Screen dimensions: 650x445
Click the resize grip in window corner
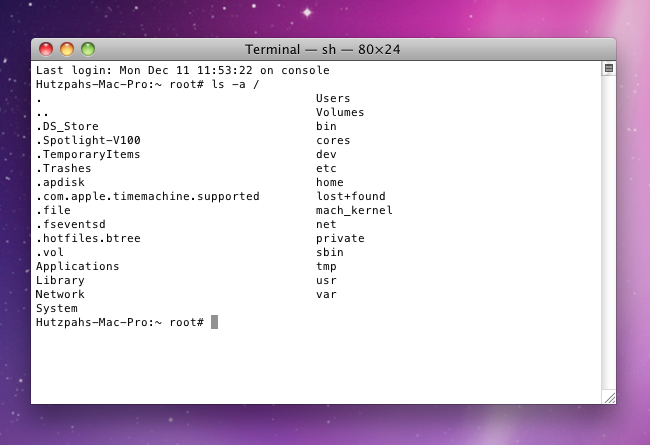[609, 397]
